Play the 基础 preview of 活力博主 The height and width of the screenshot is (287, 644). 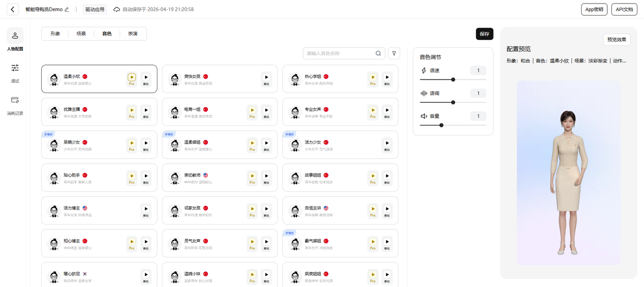click(x=145, y=210)
